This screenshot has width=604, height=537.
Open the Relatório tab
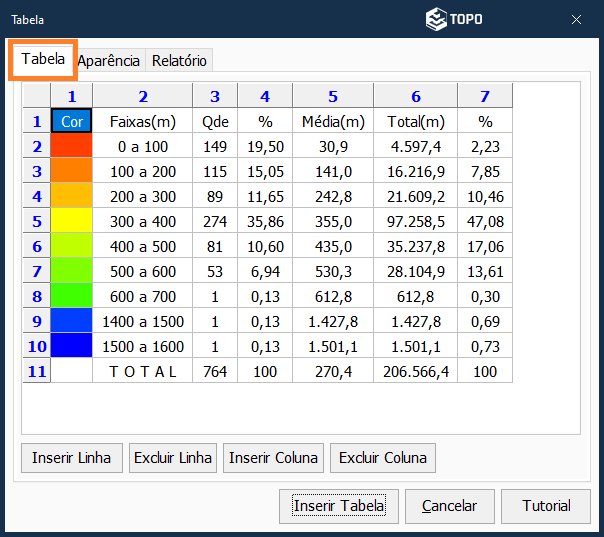(179, 60)
